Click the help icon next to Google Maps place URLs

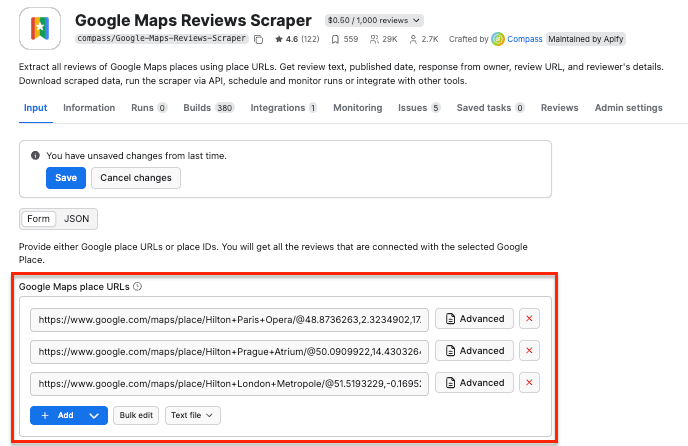pyautogui.click(x=137, y=287)
